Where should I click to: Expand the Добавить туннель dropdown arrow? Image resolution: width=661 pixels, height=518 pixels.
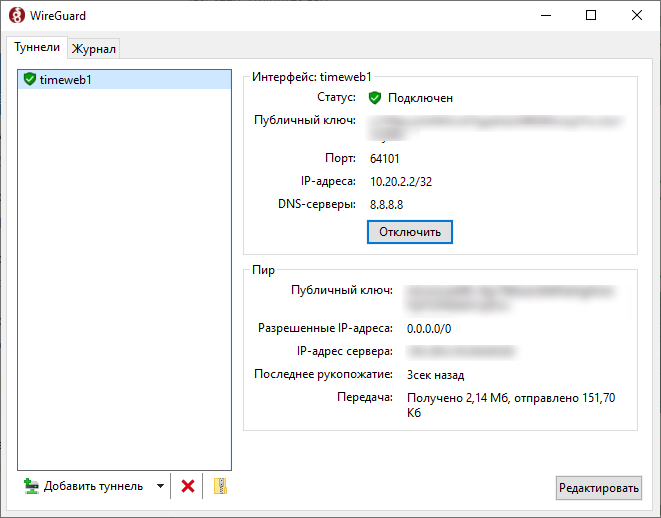[159, 487]
